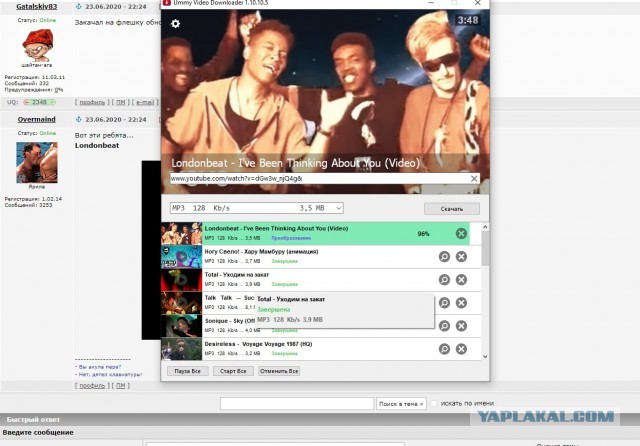
Task: Open the MP3 128 Kb/s format dropdown
Action: (256, 208)
